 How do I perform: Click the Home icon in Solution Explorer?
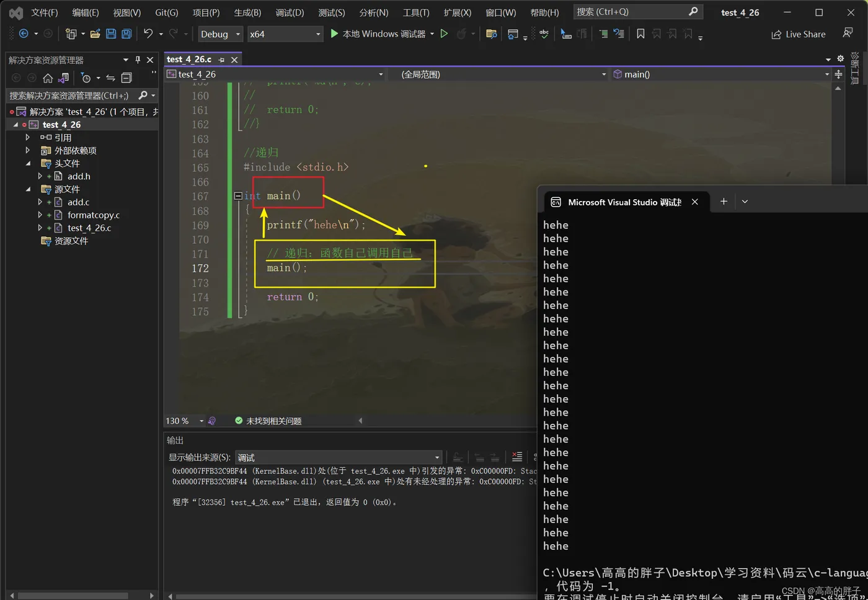pos(48,78)
